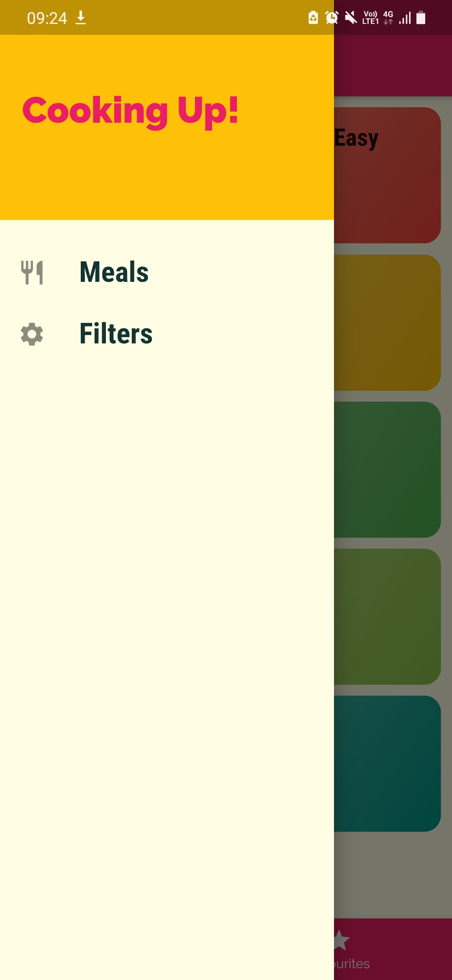Viewport: 452px width, 980px height.
Task: Tap the gear icon beside Filters
Action: pos(32,334)
